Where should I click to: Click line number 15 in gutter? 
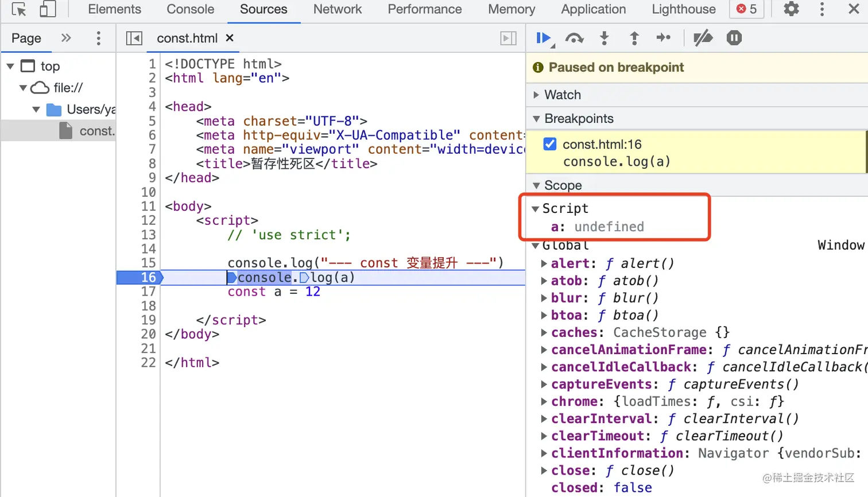pyautogui.click(x=148, y=263)
